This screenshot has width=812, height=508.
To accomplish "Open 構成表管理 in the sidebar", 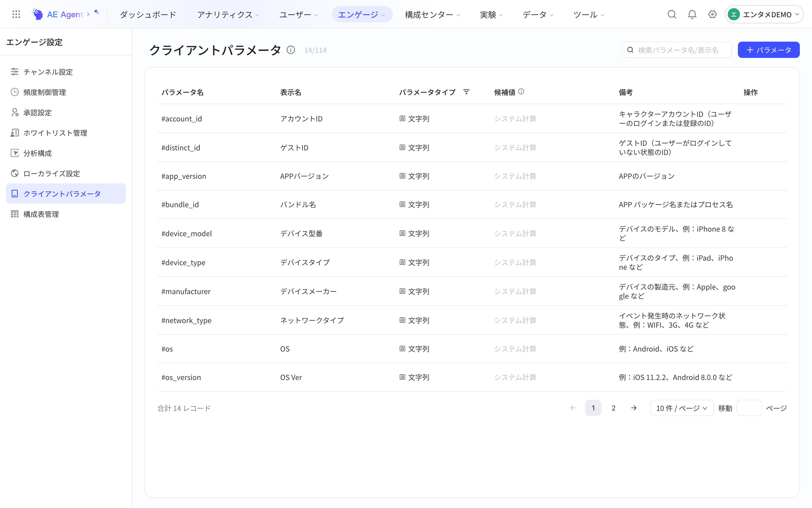I will tap(66, 214).
